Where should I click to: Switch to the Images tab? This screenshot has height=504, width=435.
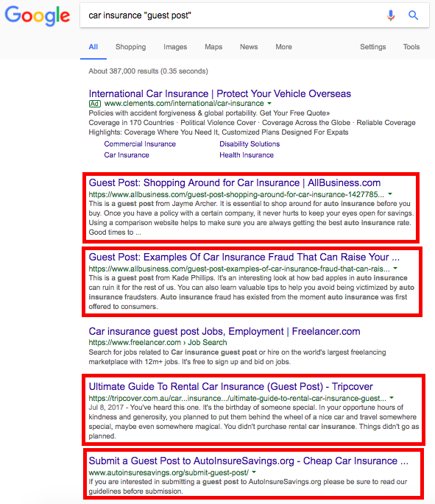175,47
